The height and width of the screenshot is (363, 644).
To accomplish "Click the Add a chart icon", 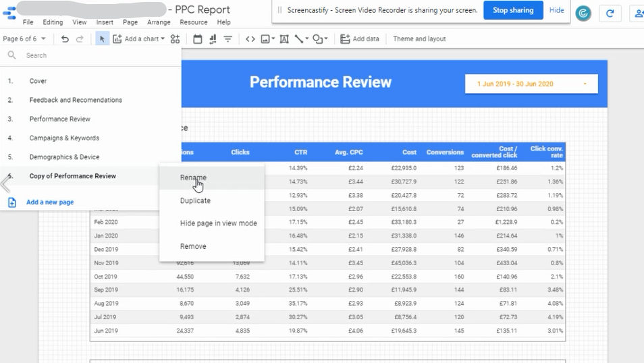I will 117,38.
